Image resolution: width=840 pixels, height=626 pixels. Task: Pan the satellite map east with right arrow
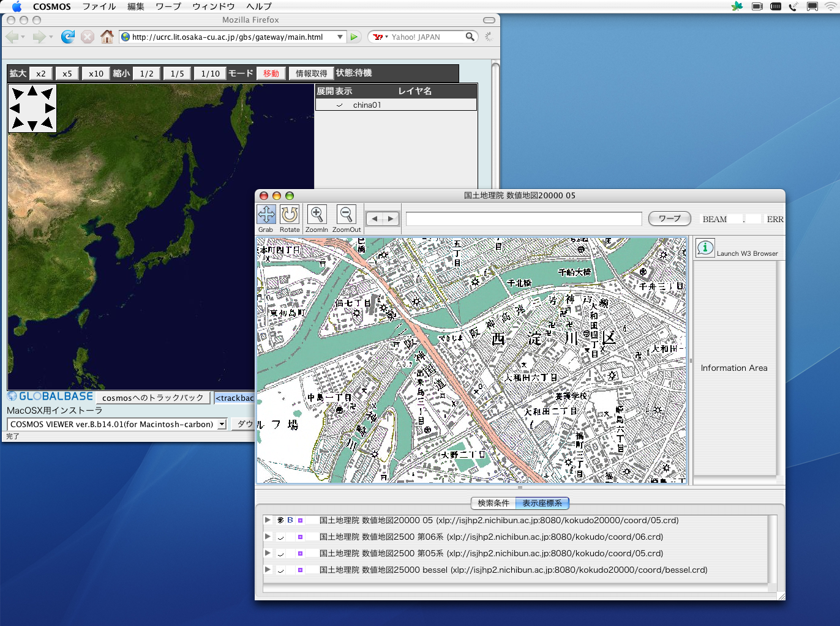(50, 108)
